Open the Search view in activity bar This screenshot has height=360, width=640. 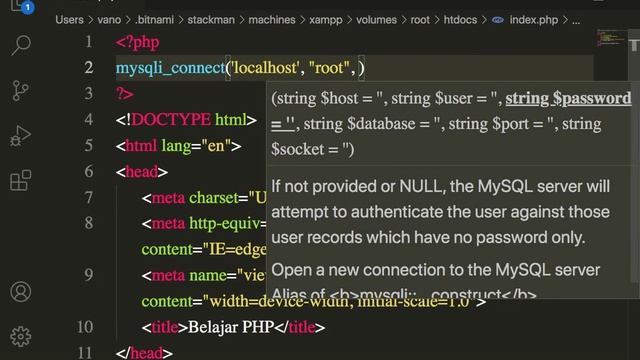20,45
